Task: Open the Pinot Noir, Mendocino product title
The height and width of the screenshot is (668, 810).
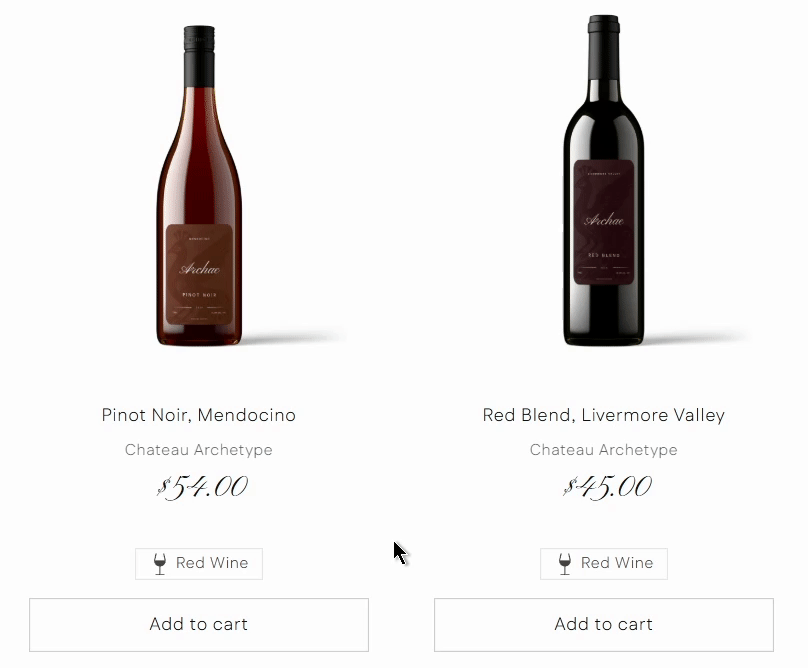Action: click(x=199, y=415)
